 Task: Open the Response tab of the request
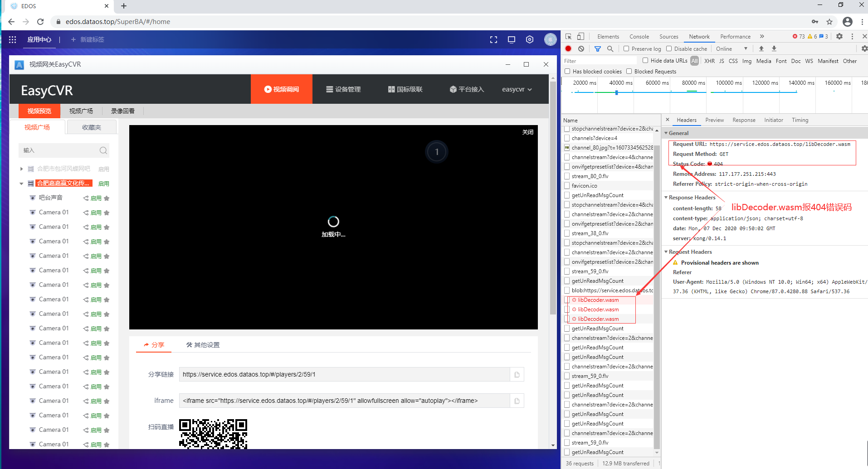point(744,120)
